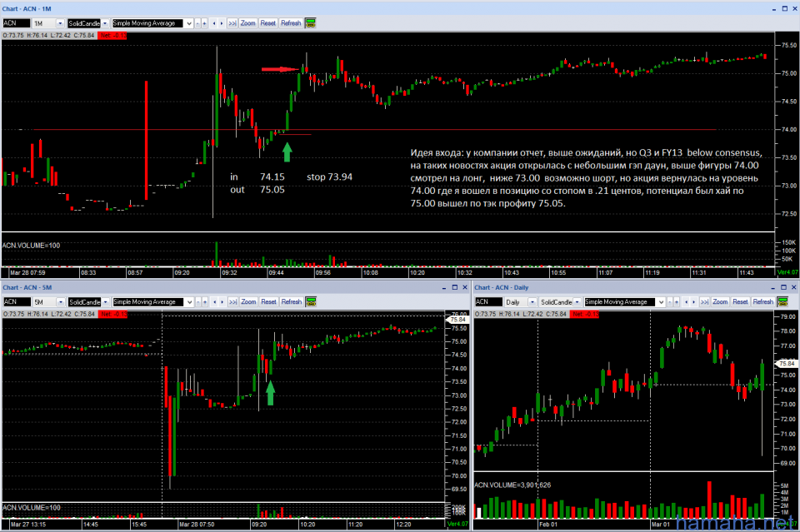Viewport: 800px width, 532px height.
Task: Click Zoom button in 1M chart
Action: tap(248, 23)
